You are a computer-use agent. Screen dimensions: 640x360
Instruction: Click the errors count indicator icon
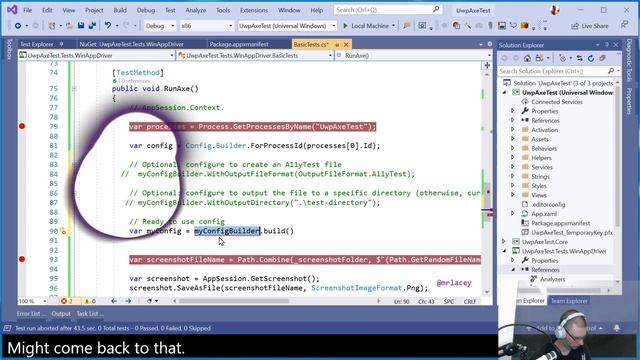coord(64,301)
